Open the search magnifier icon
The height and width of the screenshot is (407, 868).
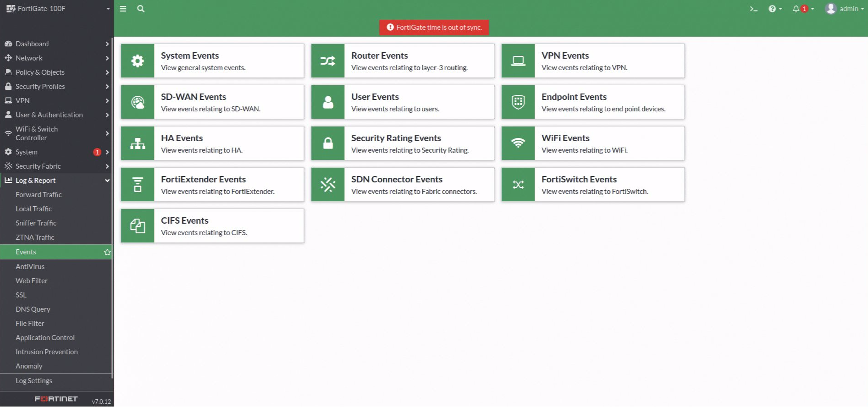pyautogui.click(x=141, y=9)
